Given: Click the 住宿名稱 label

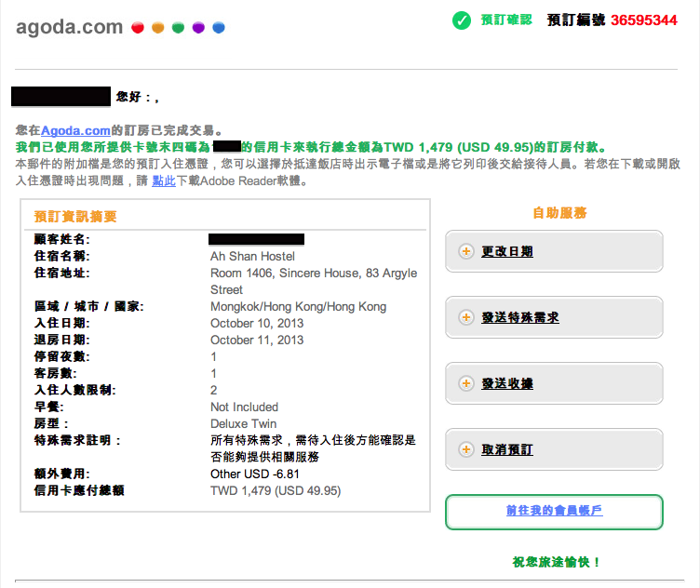Looking at the screenshot, I should 61,256.
